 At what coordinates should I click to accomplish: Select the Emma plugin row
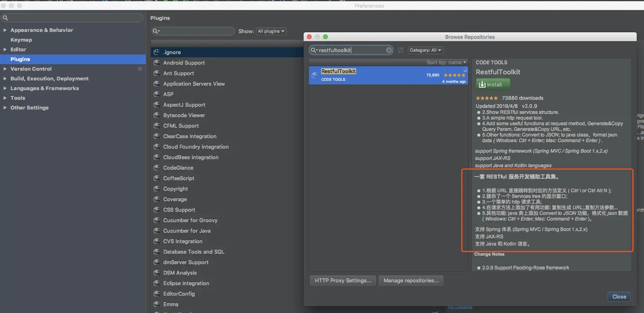tap(228, 304)
